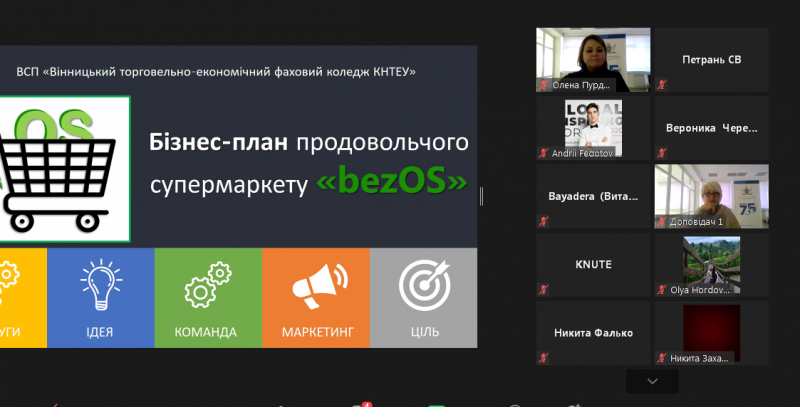This screenshot has width=800, height=407.
Task: Click the muted microphone icon on Петрань СВ tile
Action: pos(662,85)
